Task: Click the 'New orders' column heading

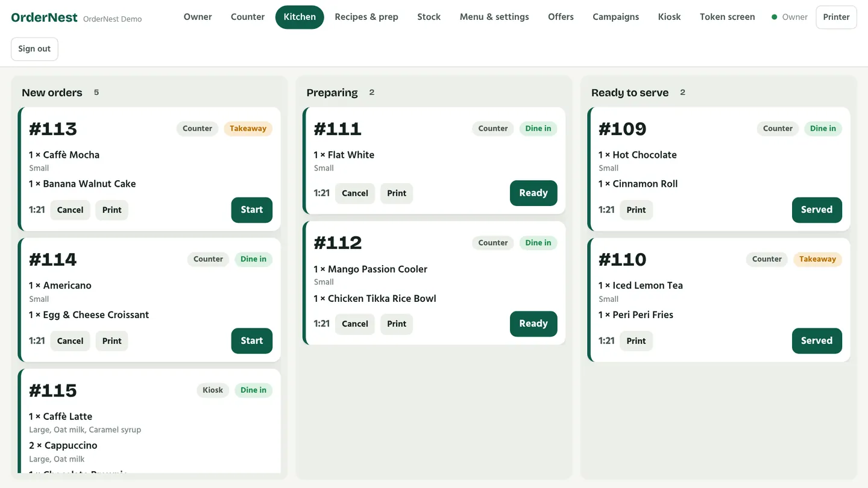Action: [x=52, y=92]
